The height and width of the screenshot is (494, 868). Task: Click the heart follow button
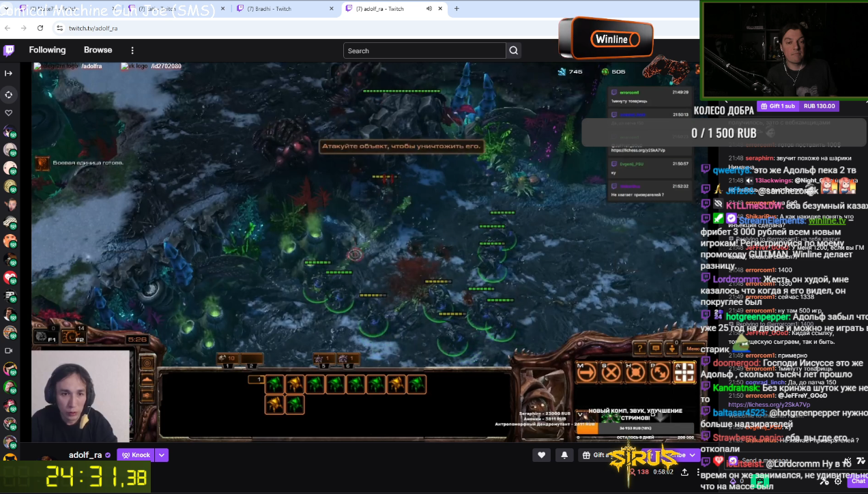click(x=541, y=455)
